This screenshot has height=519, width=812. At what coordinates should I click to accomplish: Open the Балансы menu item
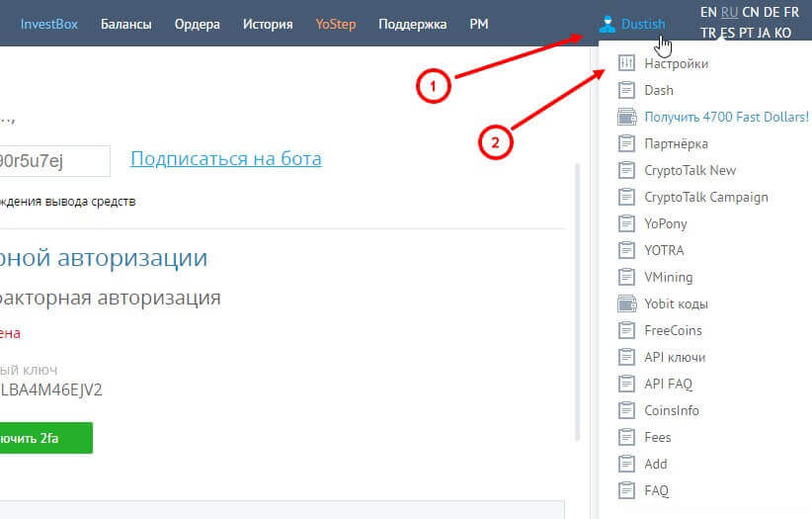(x=126, y=24)
